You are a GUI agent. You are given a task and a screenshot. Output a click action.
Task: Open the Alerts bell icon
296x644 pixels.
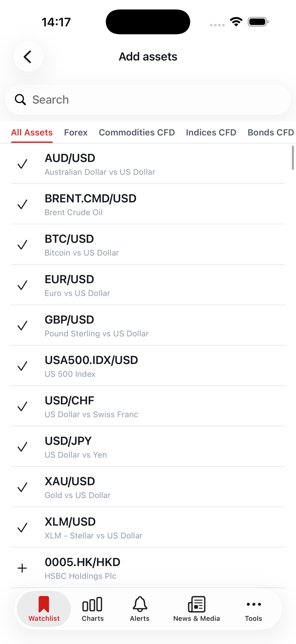[x=140, y=604]
